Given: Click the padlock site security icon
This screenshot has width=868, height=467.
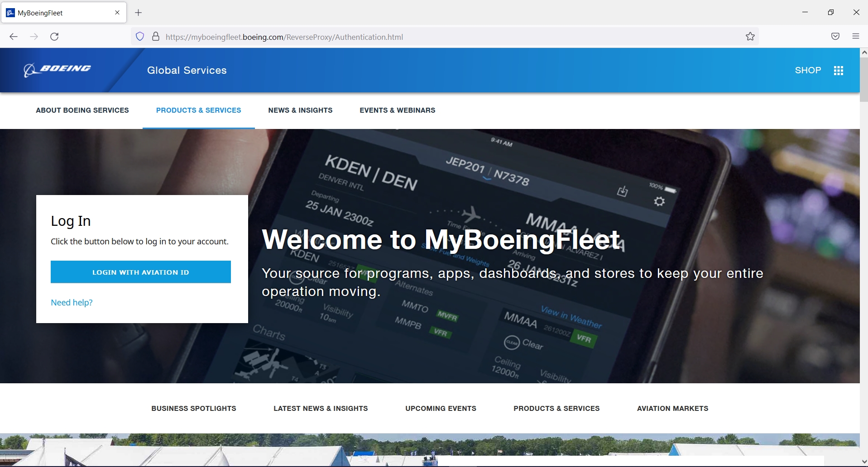Looking at the screenshot, I should coord(156,37).
